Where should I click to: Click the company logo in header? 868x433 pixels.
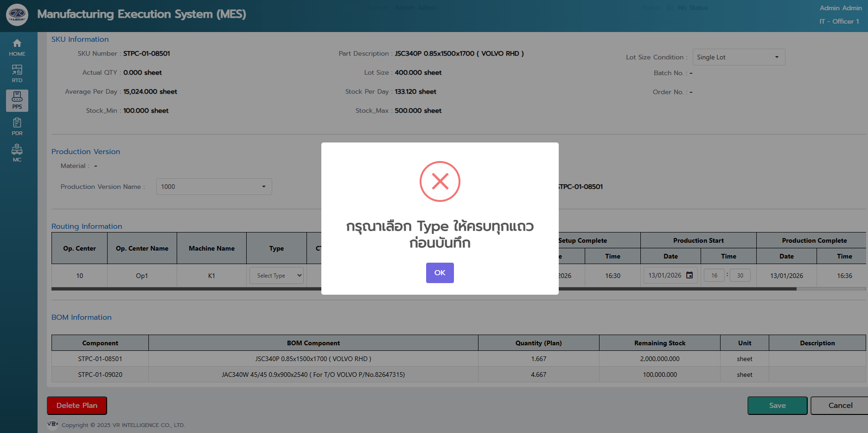tap(17, 14)
